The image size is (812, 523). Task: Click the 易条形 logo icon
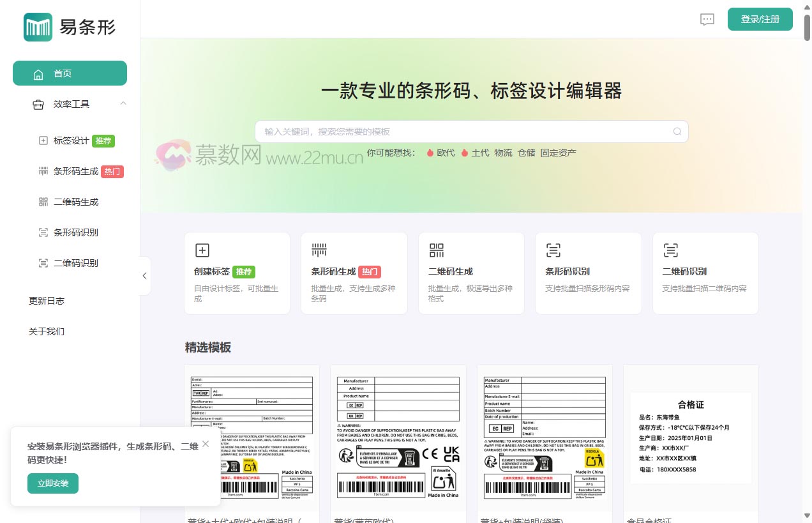(38, 27)
